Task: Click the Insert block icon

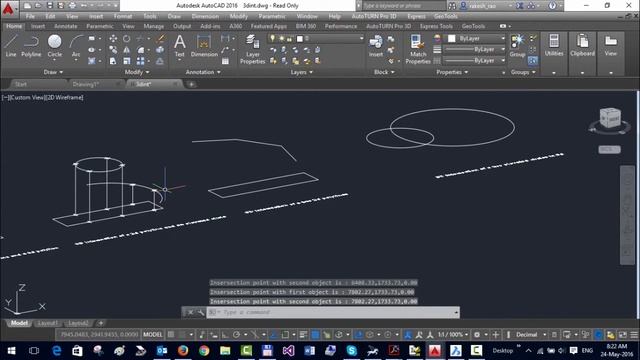Action: click(x=376, y=45)
